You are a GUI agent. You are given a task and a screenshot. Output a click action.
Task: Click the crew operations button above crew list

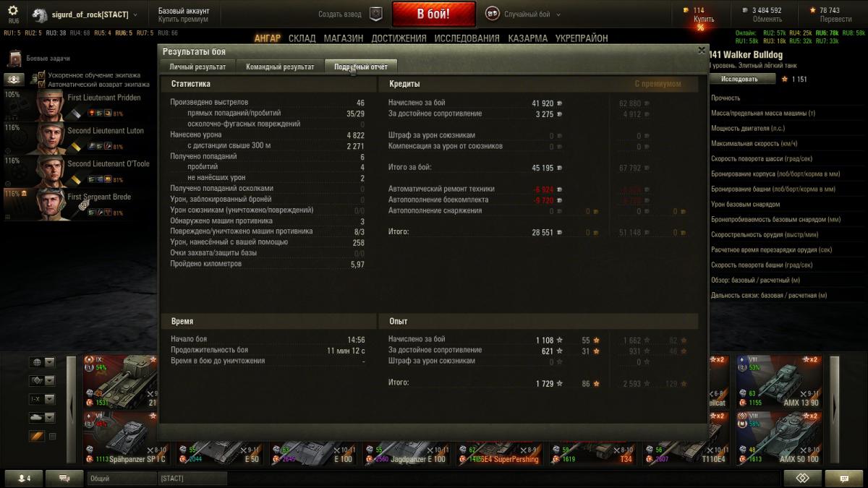tap(14, 80)
